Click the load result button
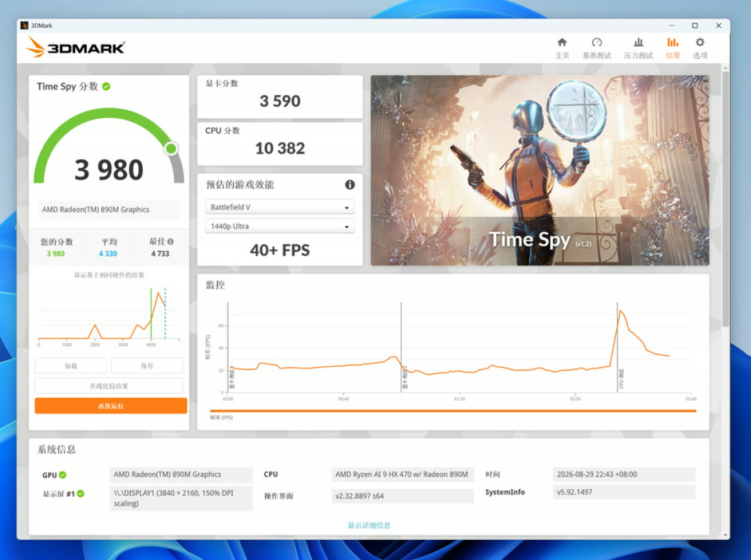 (71, 365)
